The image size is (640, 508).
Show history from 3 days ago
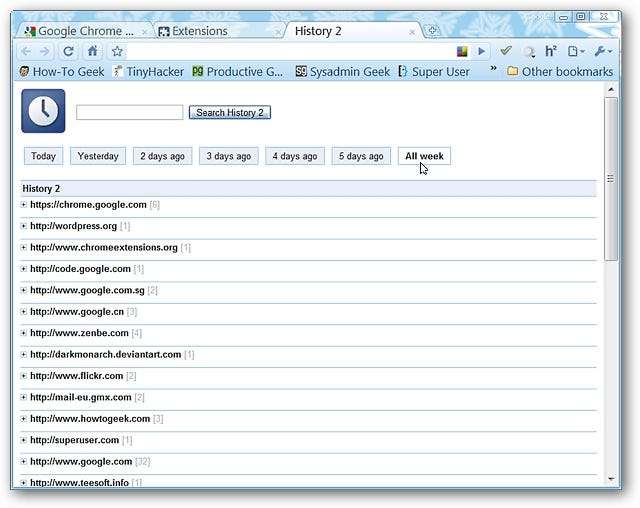point(229,156)
